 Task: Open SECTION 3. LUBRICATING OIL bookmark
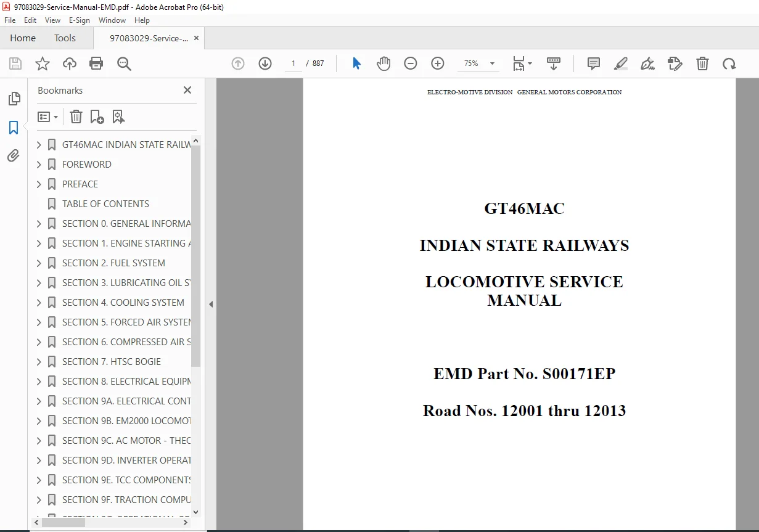[x=126, y=283]
